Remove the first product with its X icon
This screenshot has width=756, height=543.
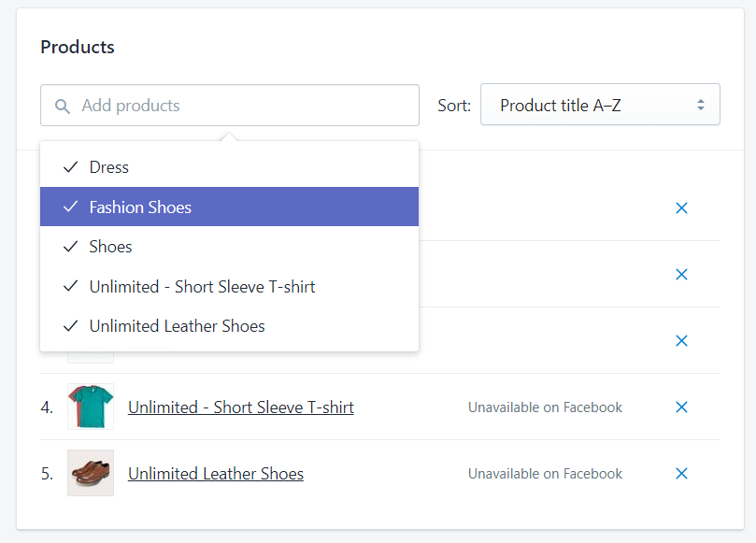[681, 207]
